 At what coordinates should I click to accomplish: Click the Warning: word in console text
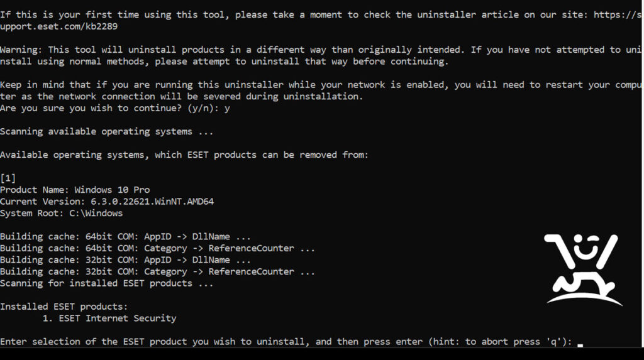(x=21, y=50)
